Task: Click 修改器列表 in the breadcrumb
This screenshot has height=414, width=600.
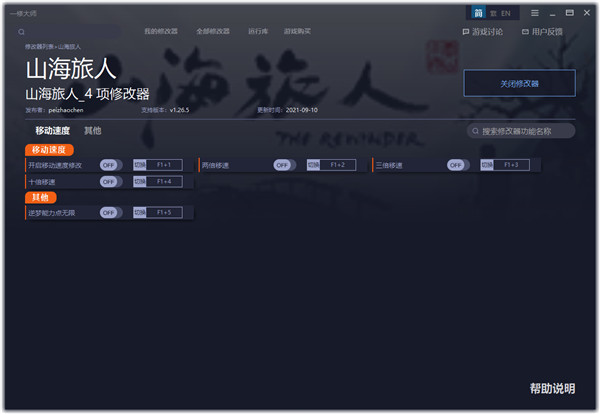Action: [x=39, y=47]
